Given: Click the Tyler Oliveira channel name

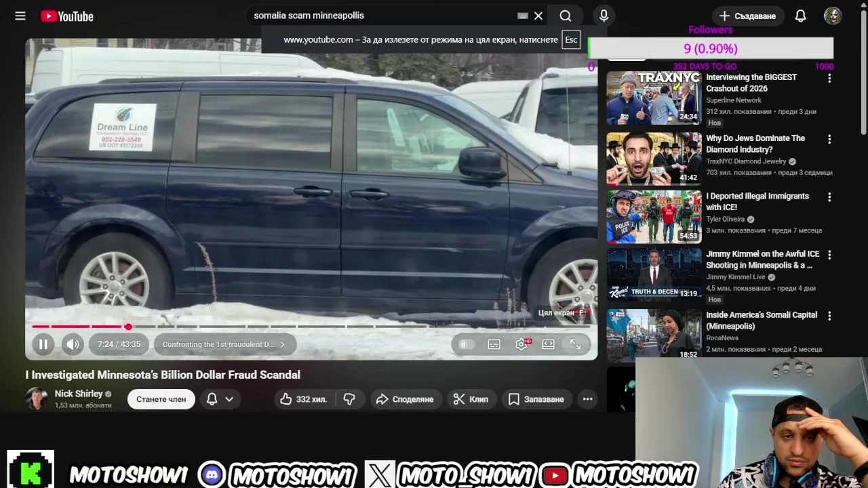Looking at the screenshot, I should click(726, 219).
